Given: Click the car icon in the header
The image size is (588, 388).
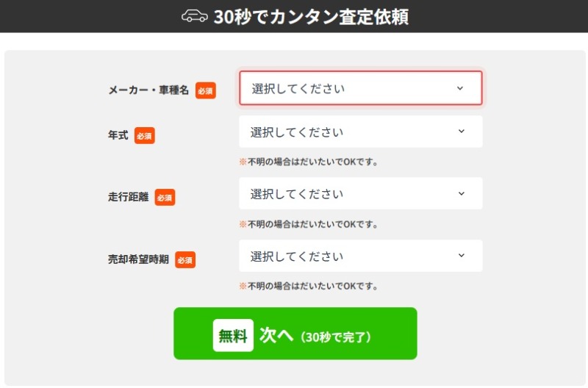Looking at the screenshot, I should click(x=194, y=16).
